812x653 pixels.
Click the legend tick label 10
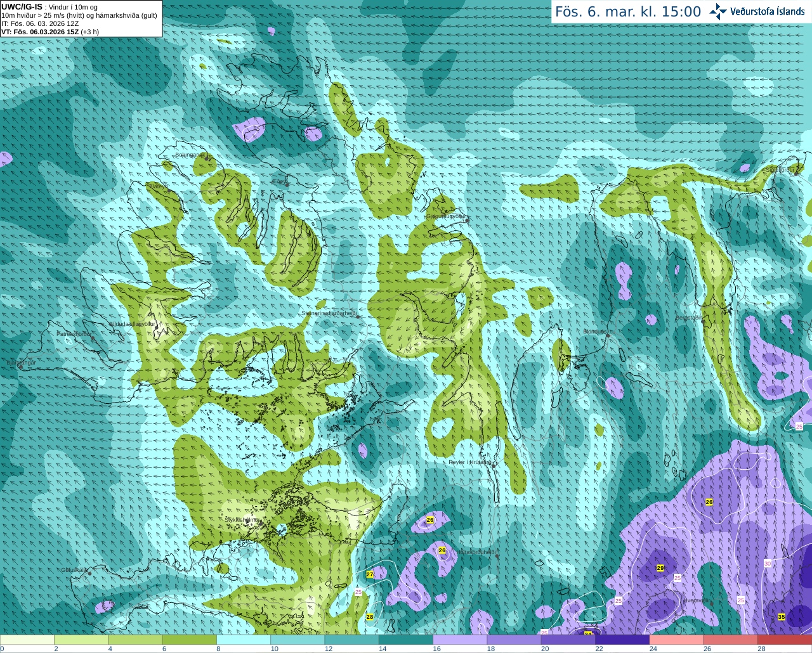point(274,649)
